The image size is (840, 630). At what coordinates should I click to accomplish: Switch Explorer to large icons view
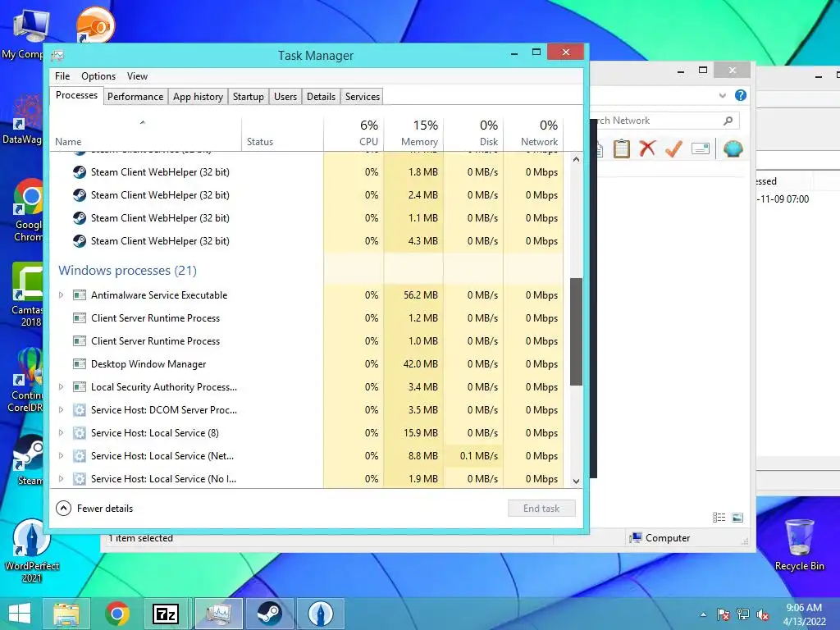pyautogui.click(x=737, y=518)
